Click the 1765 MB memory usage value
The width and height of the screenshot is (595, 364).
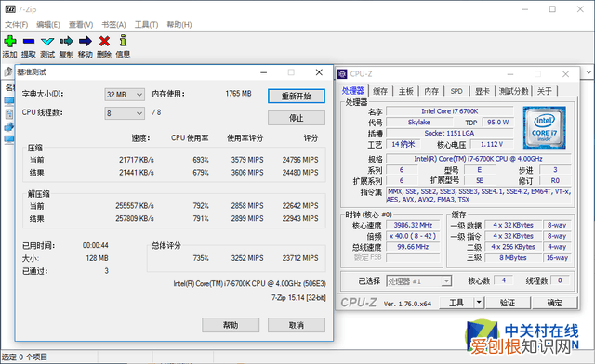pyautogui.click(x=238, y=93)
